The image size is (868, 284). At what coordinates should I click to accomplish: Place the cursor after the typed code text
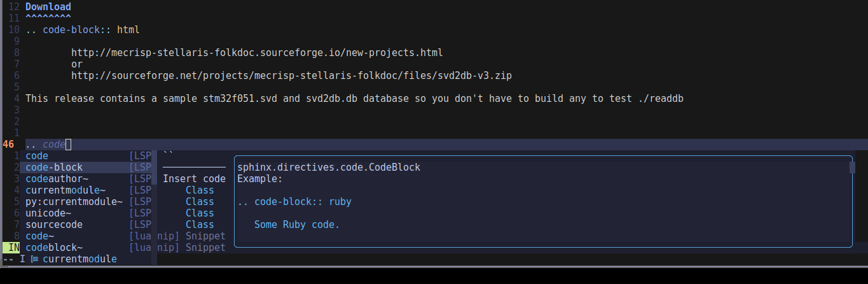coord(68,145)
